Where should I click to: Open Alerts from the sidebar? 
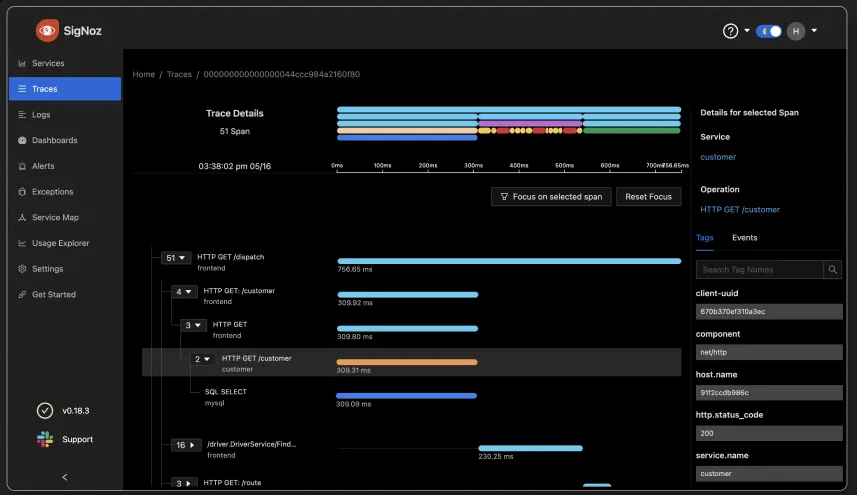tap(64, 166)
